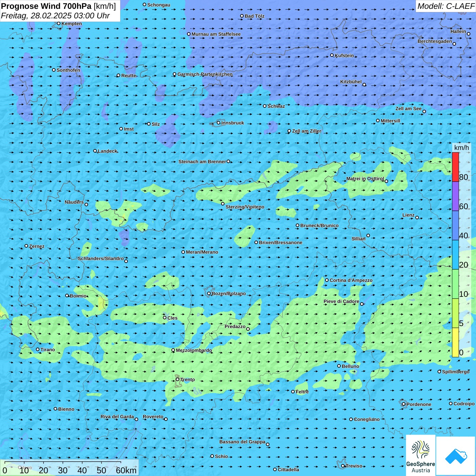Click the 'Prognose Wind 700hPa [km/h]' title
Screen dimensions: 476x476
[x=58, y=6]
